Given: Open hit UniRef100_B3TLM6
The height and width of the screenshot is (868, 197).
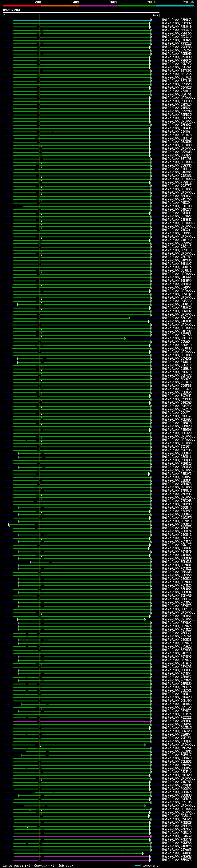Looking at the screenshot, I should tap(177, 81).
